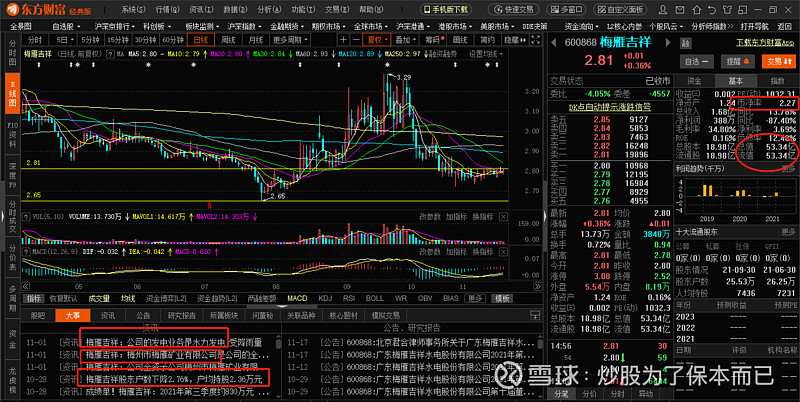This screenshot has height=402, width=800.
Task: Toggle 筹码 chip distribution view
Action: 434,40
